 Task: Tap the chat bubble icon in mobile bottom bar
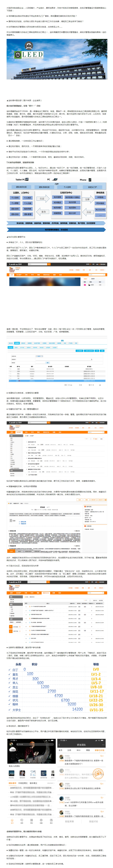pos(22,820)
